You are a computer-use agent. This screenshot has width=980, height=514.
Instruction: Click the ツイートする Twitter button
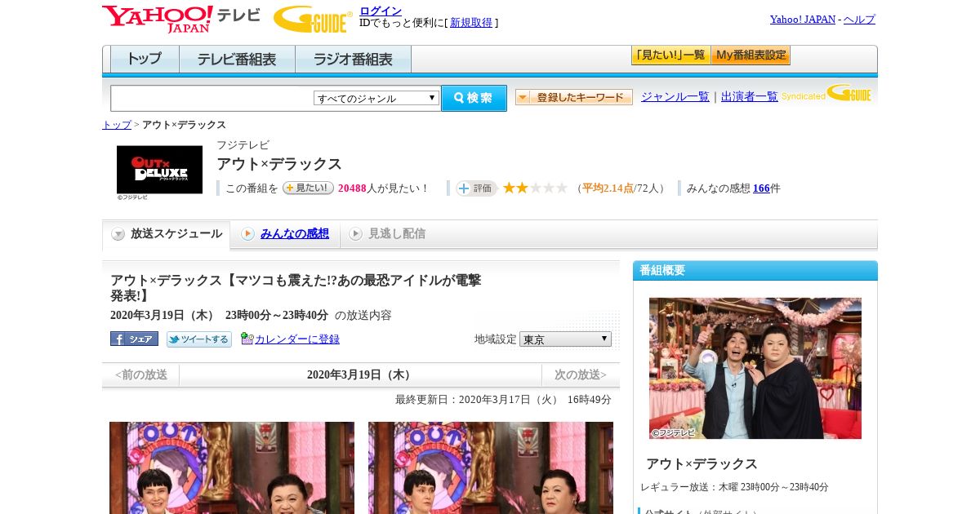[199, 339]
